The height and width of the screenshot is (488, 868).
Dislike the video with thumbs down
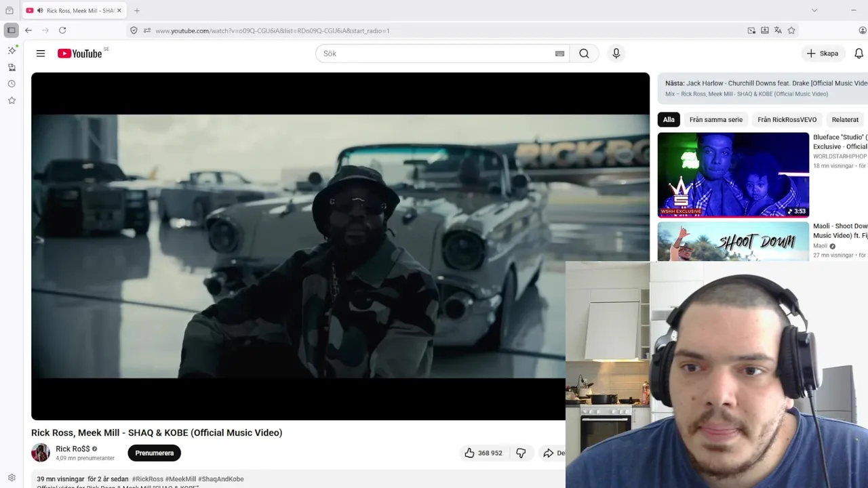(521, 453)
